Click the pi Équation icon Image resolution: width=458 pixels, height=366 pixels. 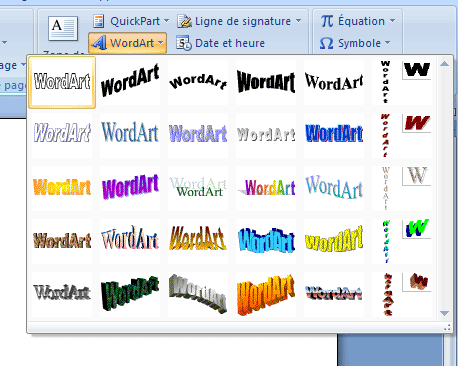(327, 21)
